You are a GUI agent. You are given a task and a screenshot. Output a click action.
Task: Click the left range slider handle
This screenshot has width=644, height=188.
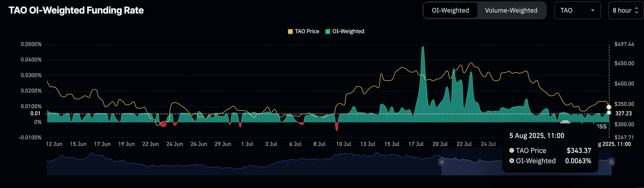coord(441,162)
